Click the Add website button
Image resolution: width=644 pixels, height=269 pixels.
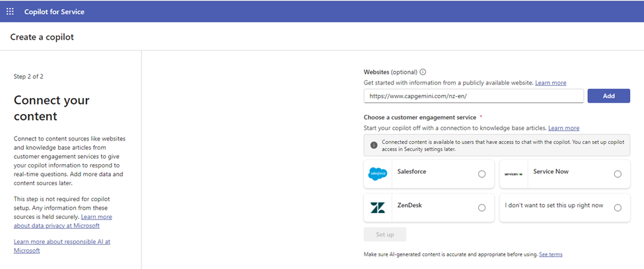click(609, 96)
